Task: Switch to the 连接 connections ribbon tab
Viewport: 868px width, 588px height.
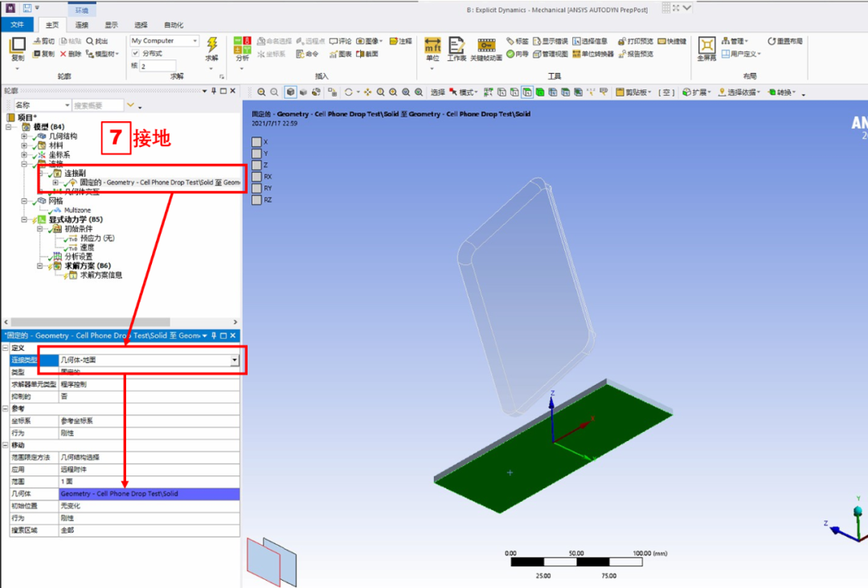Action: 82,25
